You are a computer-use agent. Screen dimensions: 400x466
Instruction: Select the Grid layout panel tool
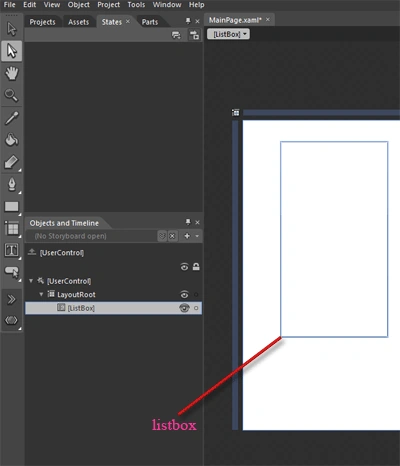pyautogui.click(x=12, y=229)
